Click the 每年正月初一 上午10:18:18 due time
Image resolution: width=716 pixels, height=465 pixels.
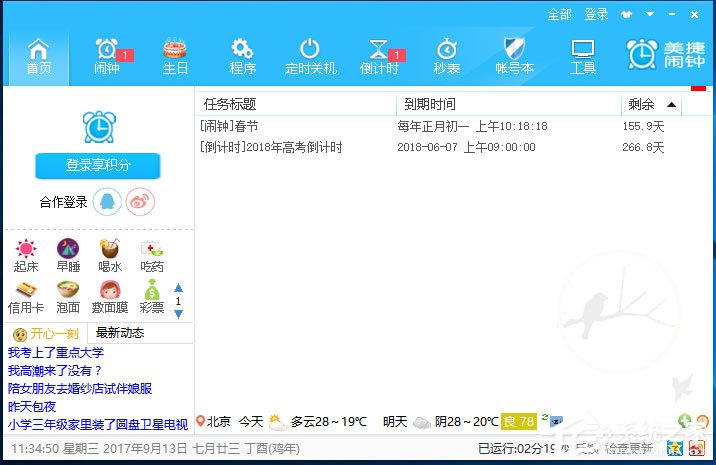point(472,126)
